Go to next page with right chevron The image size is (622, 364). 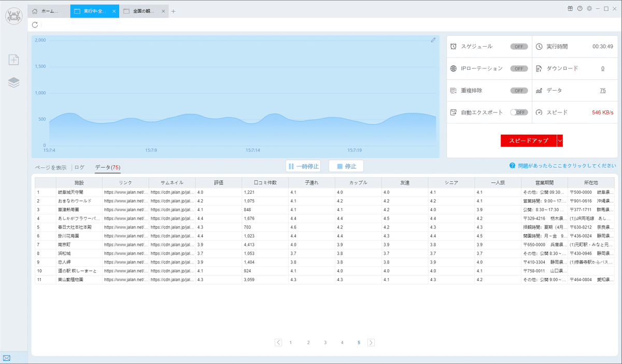(371, 342)
